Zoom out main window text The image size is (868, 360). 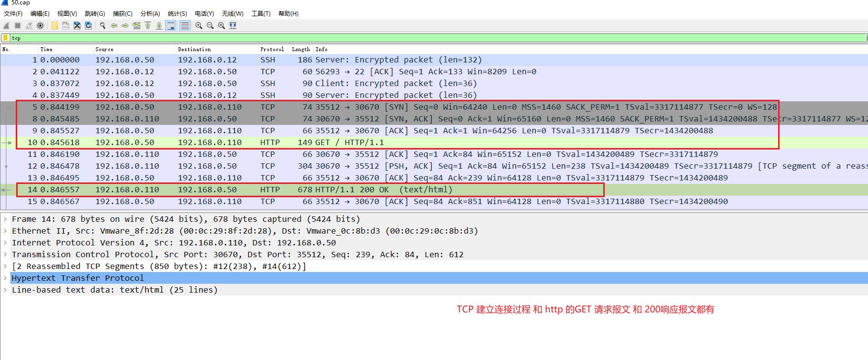[x=210, y=26]
